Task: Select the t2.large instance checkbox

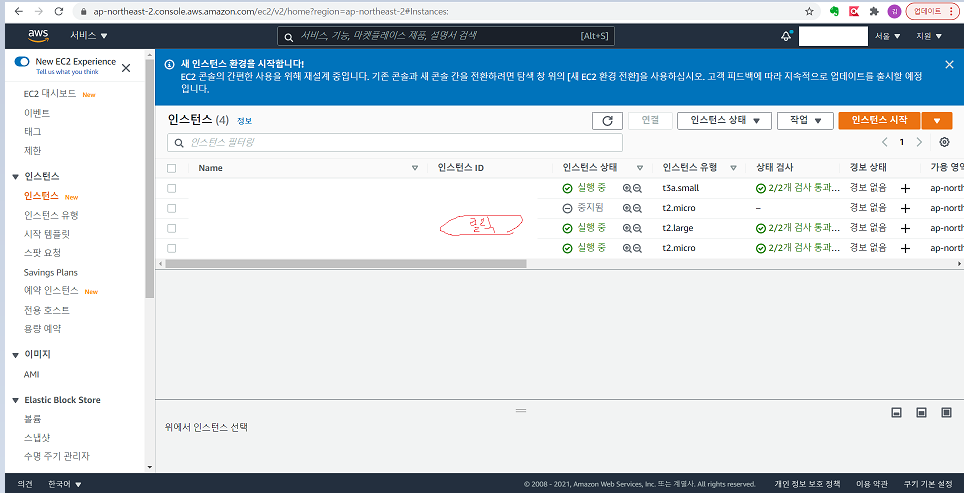Action: [x=172, y=228]
